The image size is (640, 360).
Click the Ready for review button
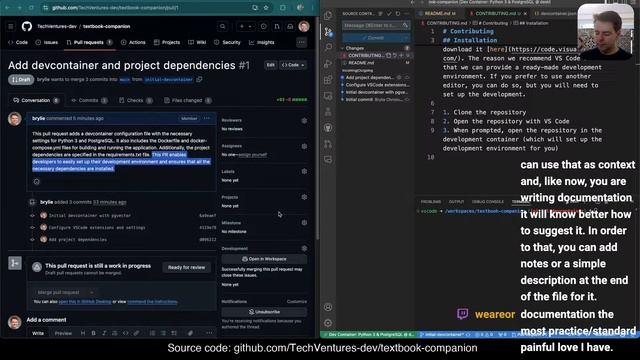pos(187,267)
